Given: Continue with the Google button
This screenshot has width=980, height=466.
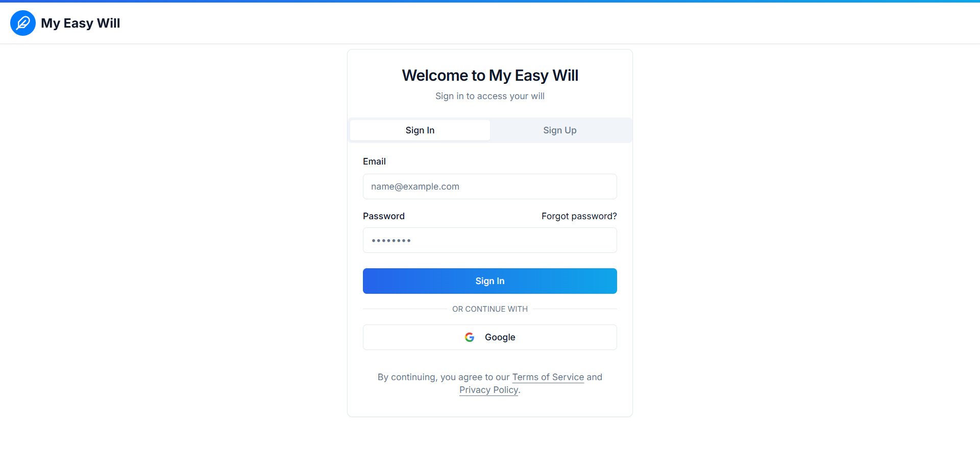Looking at the screenshot, I should pos(490,337).
